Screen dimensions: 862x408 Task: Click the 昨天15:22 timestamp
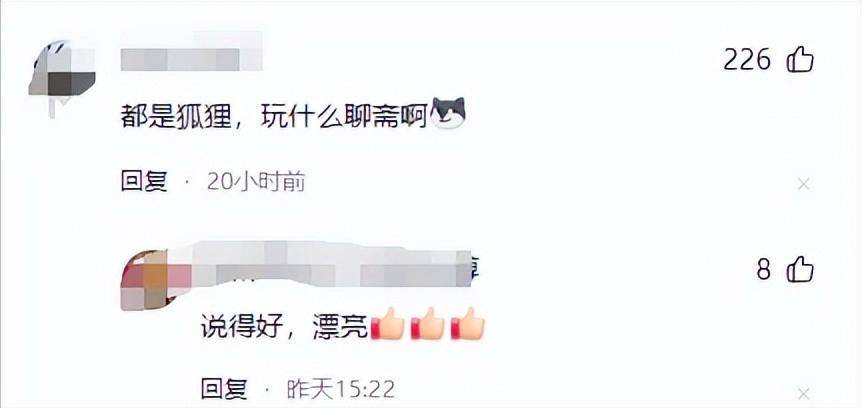click(341, 389)
